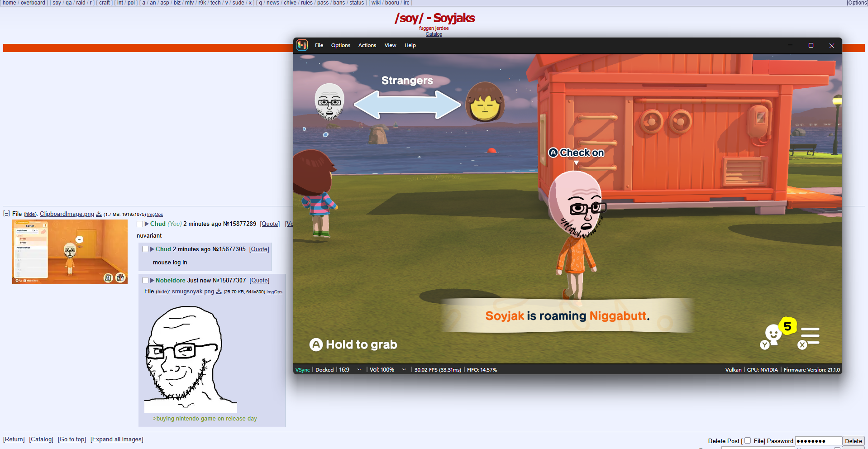The height and width of the screenshot is (449, 868).
Task: Check the box for post №15877289
Action: coord(140,224)
